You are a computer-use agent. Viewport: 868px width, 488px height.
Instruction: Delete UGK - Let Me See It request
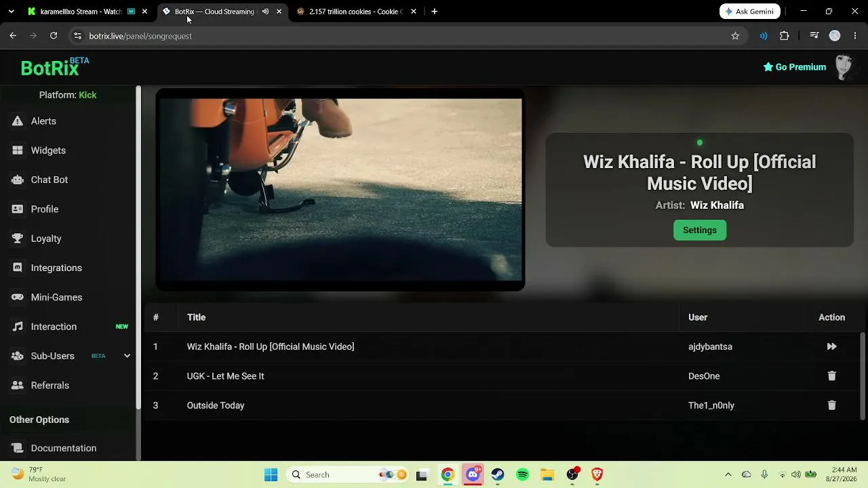click(831, 376)
